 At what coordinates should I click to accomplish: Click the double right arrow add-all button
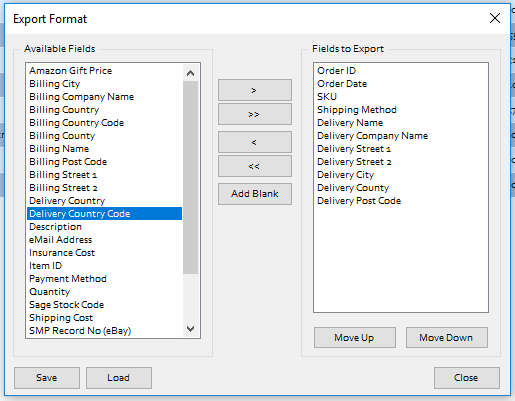255,114
